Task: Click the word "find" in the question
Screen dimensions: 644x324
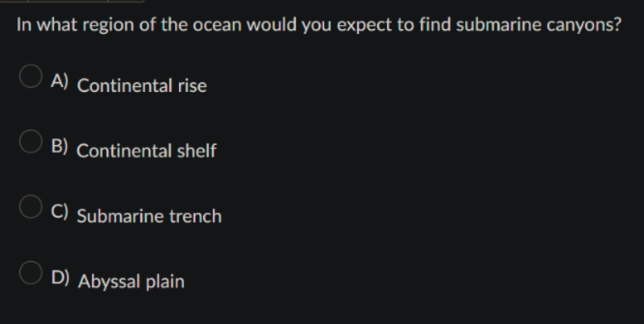Action: [x=435, y=25]
